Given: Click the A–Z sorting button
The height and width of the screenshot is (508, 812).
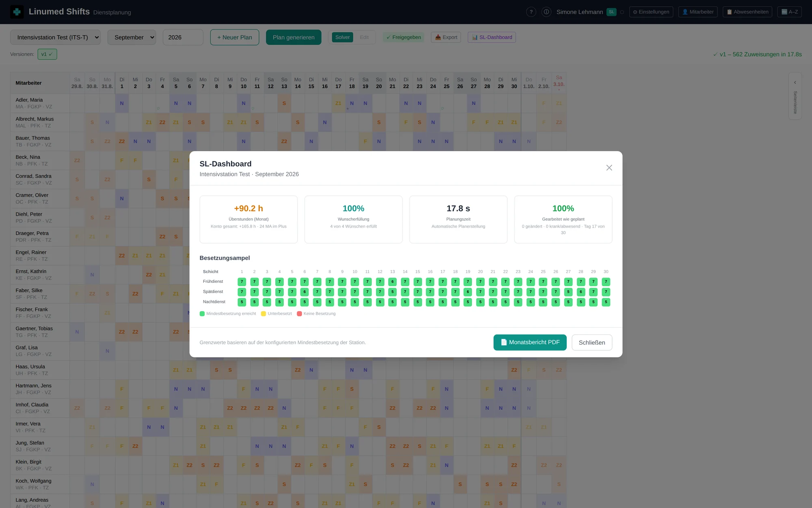Looking at the screenshot, I should pos(790,12).
